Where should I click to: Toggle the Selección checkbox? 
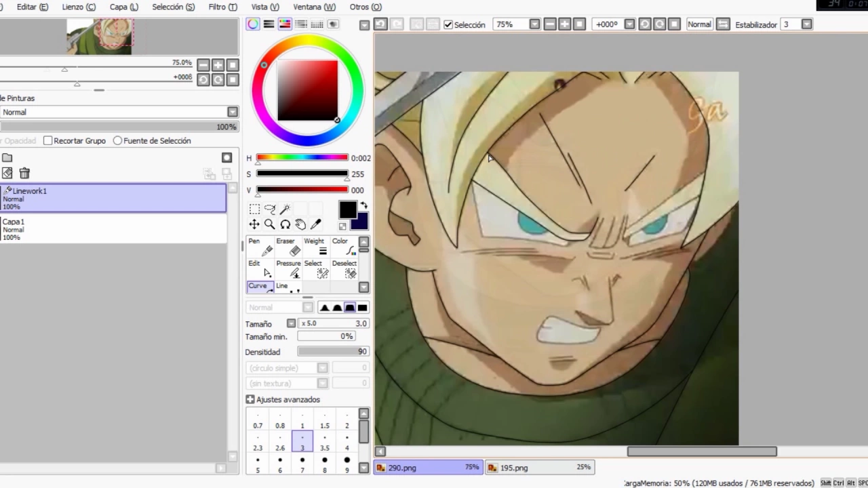coord(448,24)
